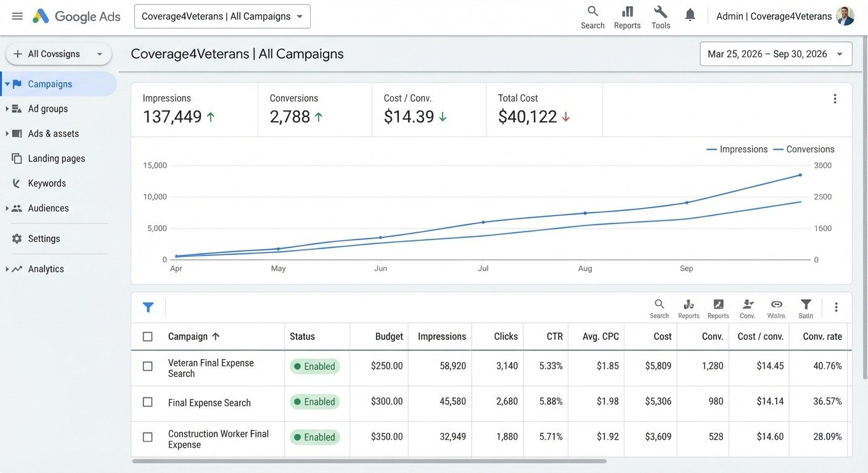The image size is (868, 473).
Task: Open Construction Worker Final Expense campaign link
Action: [218, 439]
